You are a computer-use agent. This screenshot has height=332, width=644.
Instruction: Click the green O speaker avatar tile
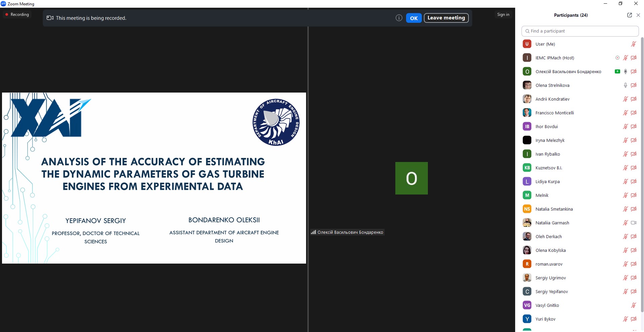pos(411,178)
